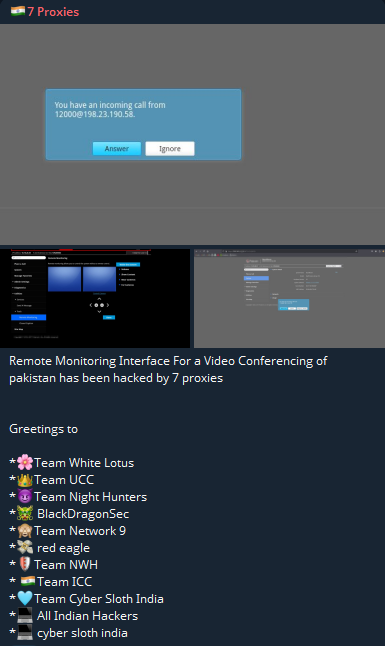Click the text 'Team Network 9'
385x646 pixels.
point(80,531)
